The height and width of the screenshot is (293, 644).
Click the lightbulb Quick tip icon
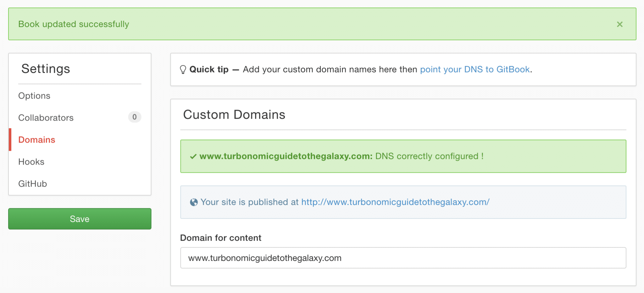(x=183, y=70)
